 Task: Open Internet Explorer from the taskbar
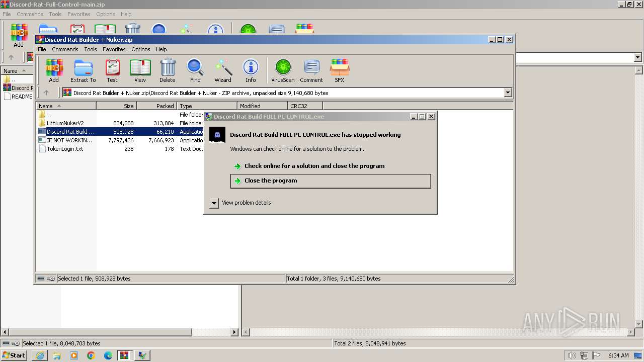40,355
